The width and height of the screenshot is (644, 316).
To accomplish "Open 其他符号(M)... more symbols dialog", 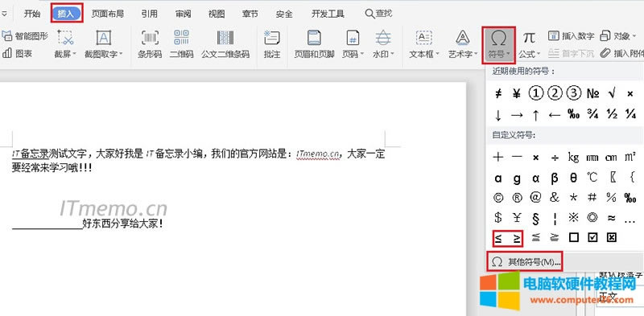I will coord(525,262).
